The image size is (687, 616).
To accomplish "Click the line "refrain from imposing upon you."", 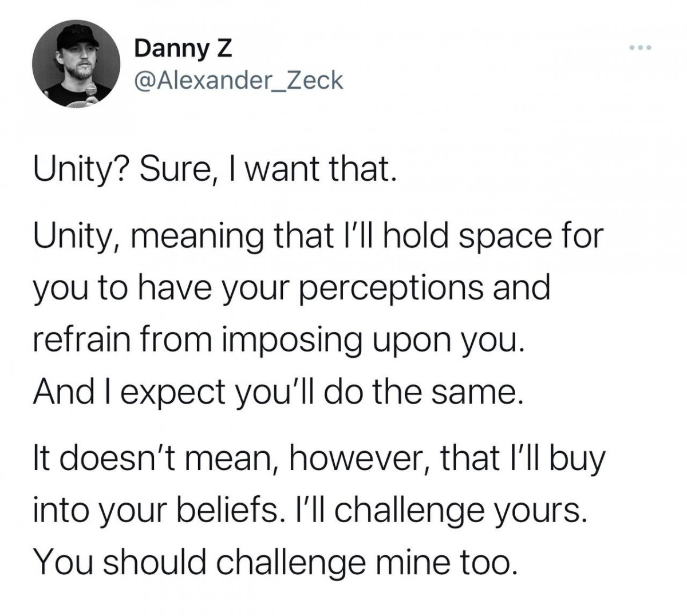I will point(278,341).
